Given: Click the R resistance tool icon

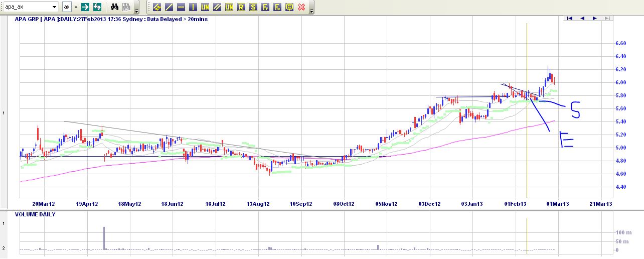Looking at the screenshot, I should click(x=241, y=7).
